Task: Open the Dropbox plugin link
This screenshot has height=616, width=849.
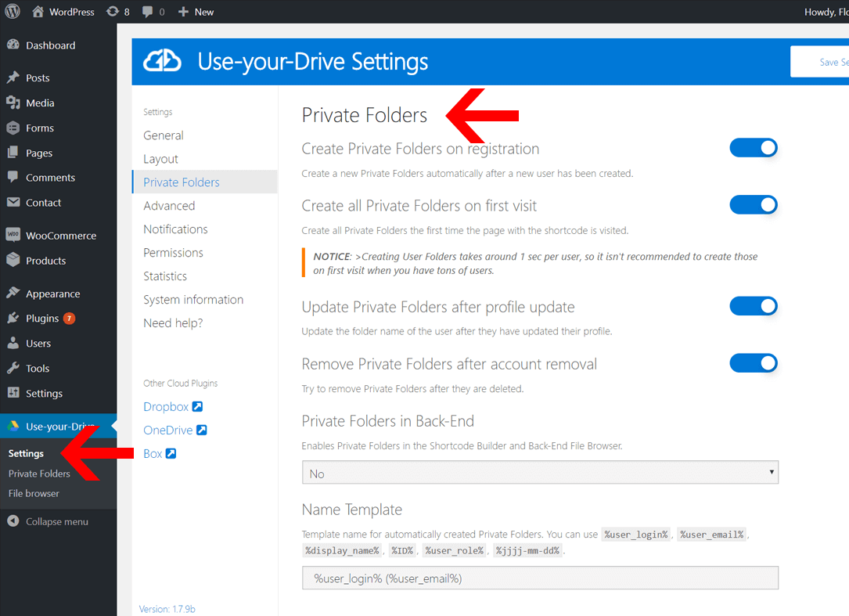Action: [x=166, y=406]
